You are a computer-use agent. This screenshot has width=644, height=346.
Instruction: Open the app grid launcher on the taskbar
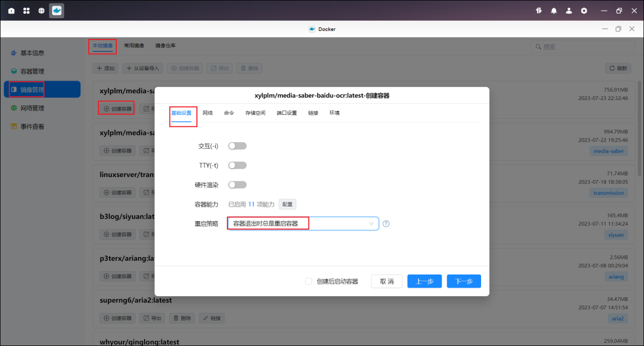[x=26, y=10]
